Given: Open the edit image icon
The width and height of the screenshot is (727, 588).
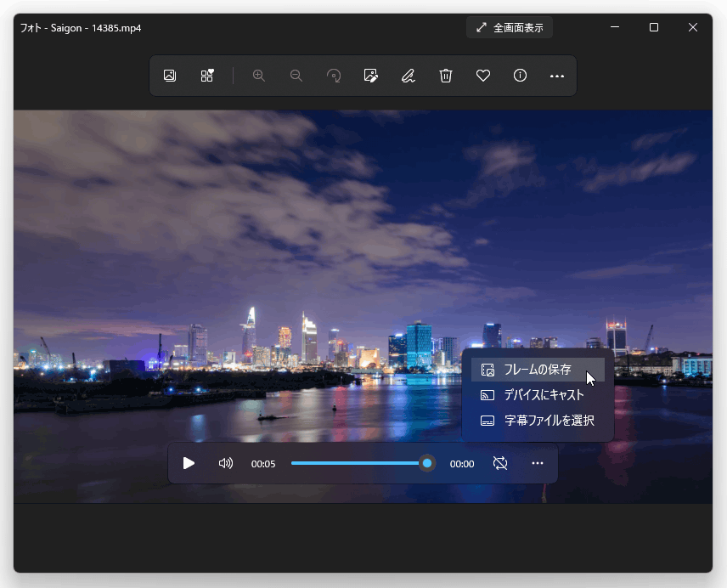Looking at the screenshot, I should point(371,76).
